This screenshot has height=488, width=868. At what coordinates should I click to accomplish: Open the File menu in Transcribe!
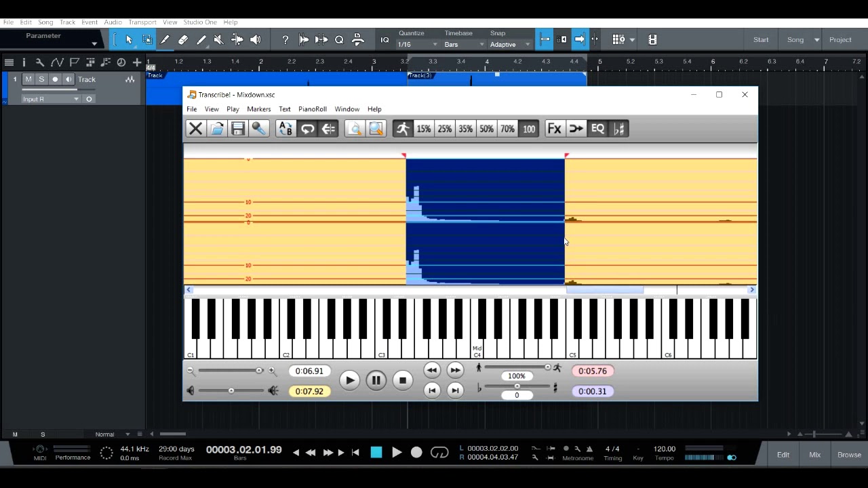pyautogui.click(x=192, y=109)
